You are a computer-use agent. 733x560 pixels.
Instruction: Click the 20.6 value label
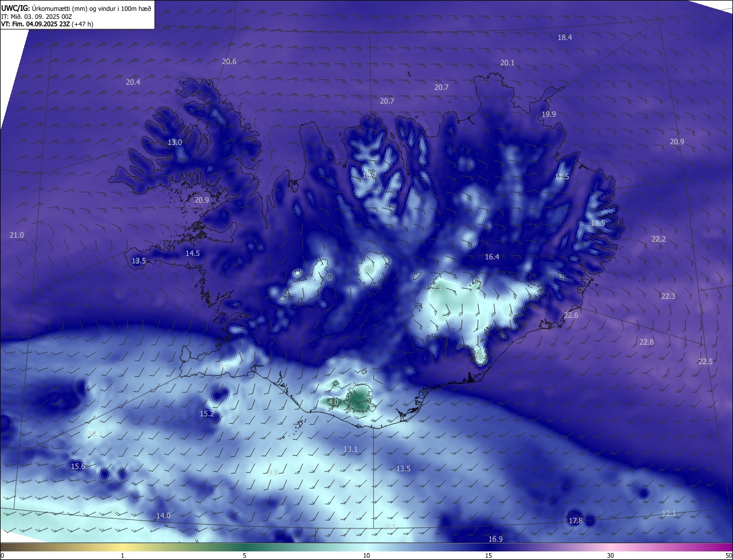pos(229,61)
